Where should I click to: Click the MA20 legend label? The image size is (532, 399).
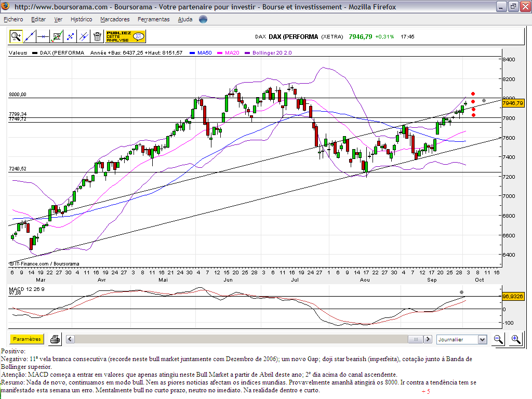(x=232, y=52)
